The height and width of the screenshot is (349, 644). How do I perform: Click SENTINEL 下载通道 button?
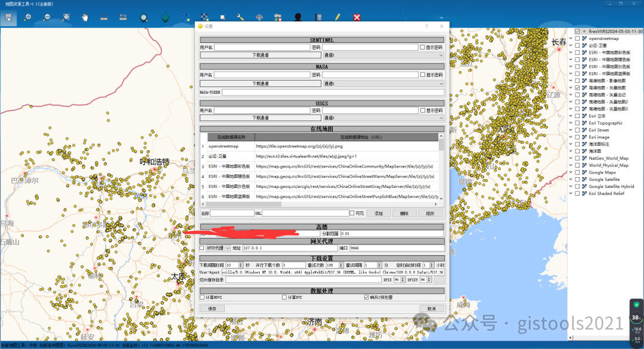(x=261, y=55)
